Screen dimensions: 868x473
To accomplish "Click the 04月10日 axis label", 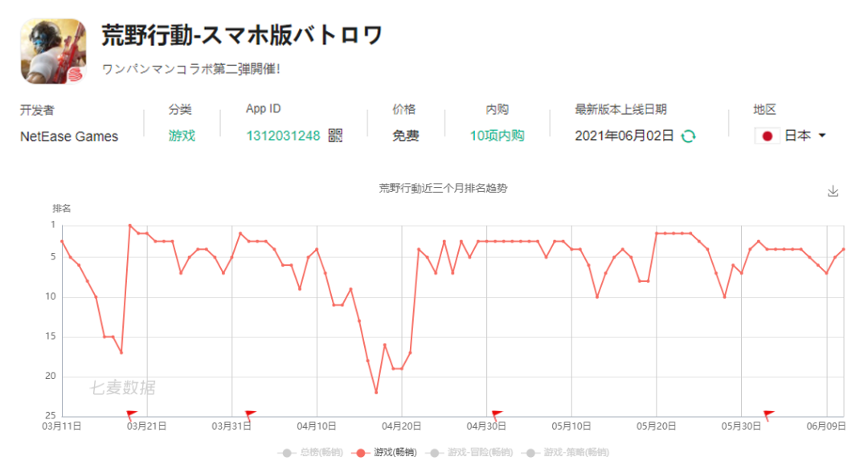I will click(x=317, y=426).
